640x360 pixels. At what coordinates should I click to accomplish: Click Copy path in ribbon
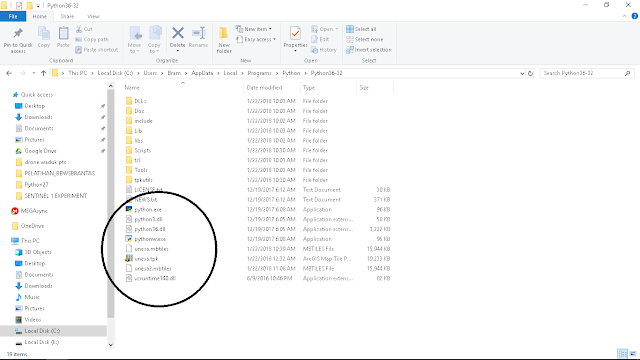(92, 40)
